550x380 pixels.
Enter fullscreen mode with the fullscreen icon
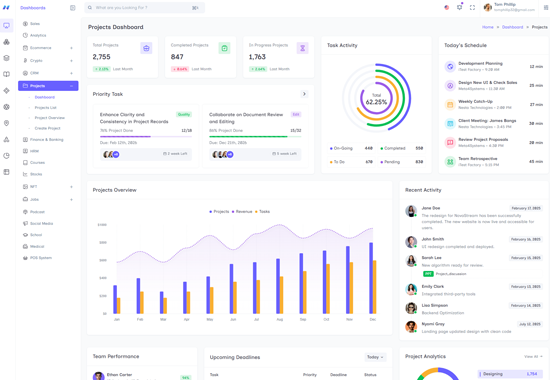coord(472,8)
